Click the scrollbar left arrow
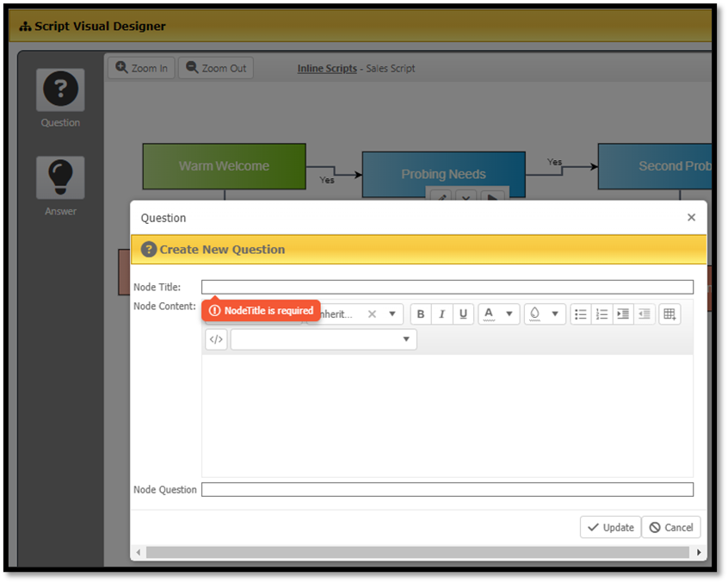This screenshot has height=583, width=728. (x=139, y=552)
